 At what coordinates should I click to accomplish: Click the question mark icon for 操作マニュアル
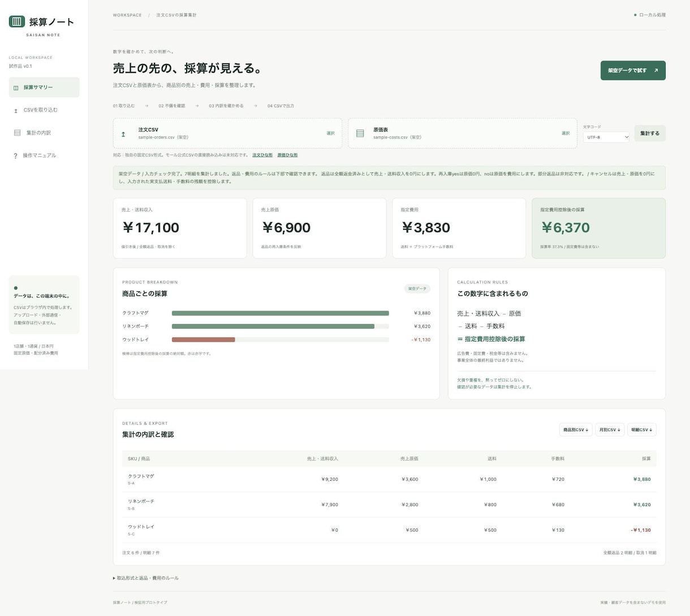(15, 156)
